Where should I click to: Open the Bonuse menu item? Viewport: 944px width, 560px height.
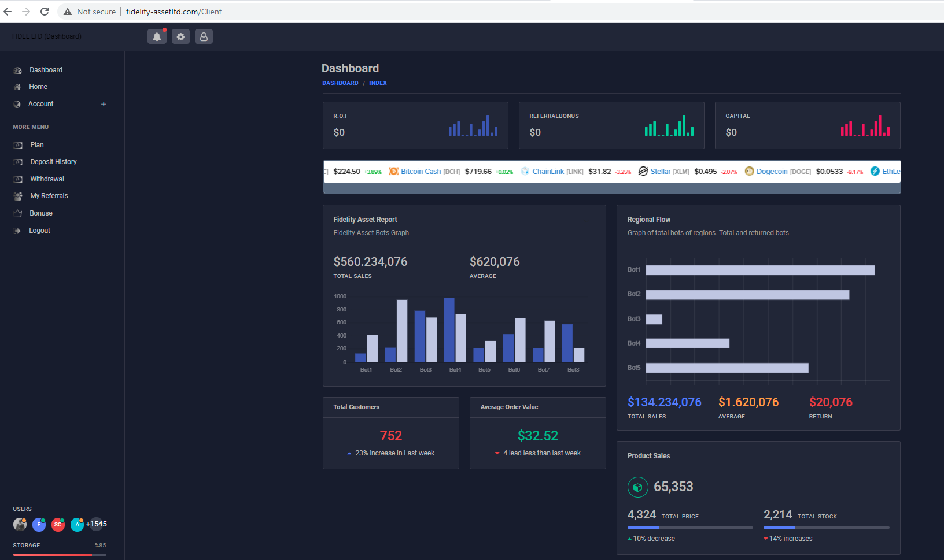(x=41, y=213)
